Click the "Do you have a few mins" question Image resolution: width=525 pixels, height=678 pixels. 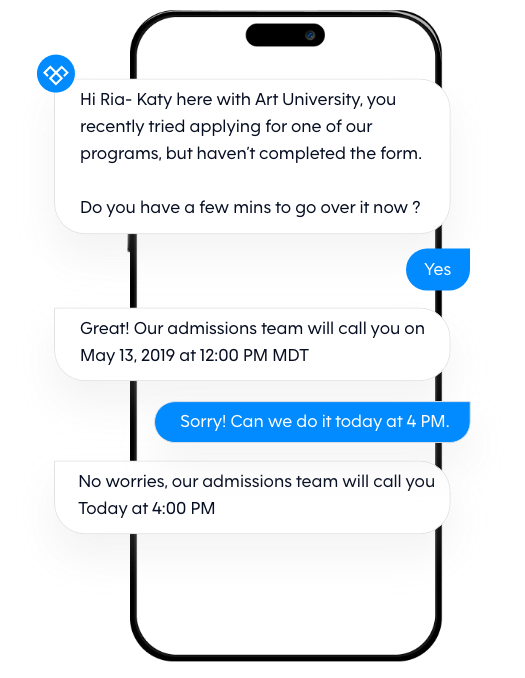point(250,208)
